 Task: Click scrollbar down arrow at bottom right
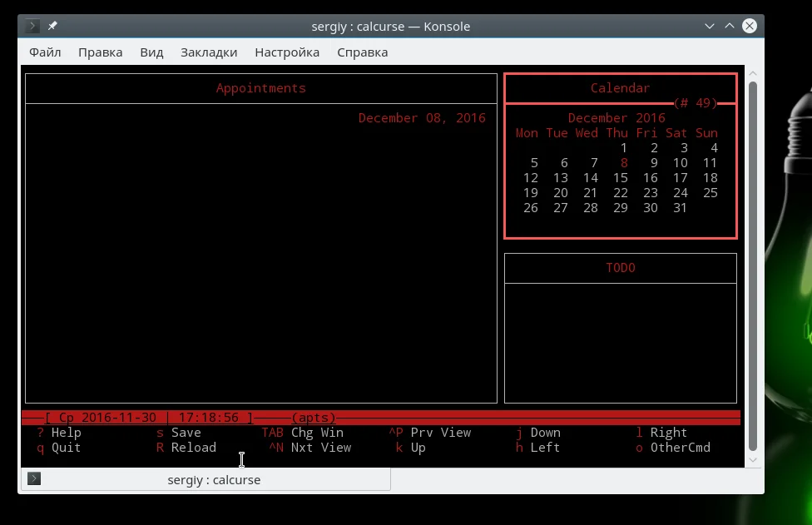pos(753,459)
